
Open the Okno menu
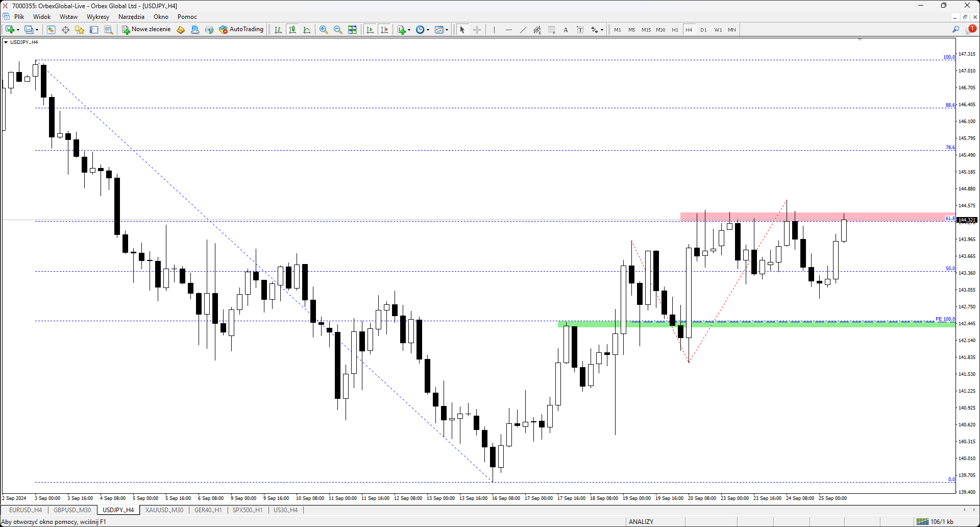161,17
